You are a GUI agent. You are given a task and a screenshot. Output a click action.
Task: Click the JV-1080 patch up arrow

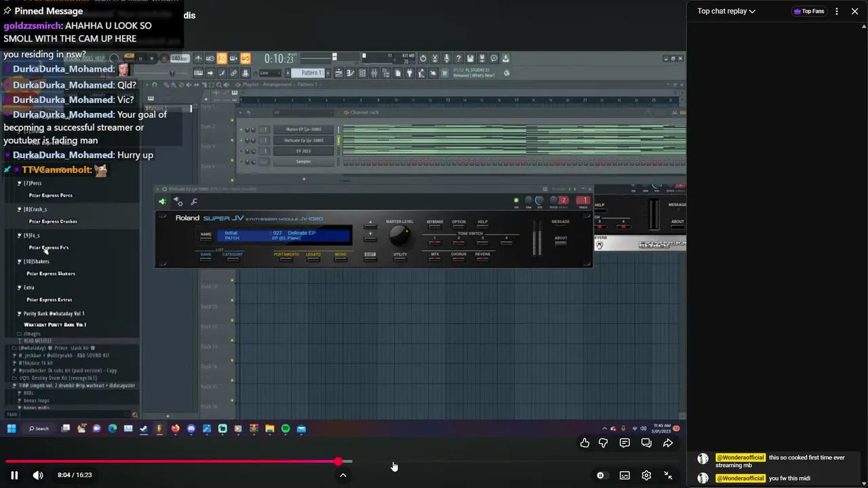click(370, 226)
